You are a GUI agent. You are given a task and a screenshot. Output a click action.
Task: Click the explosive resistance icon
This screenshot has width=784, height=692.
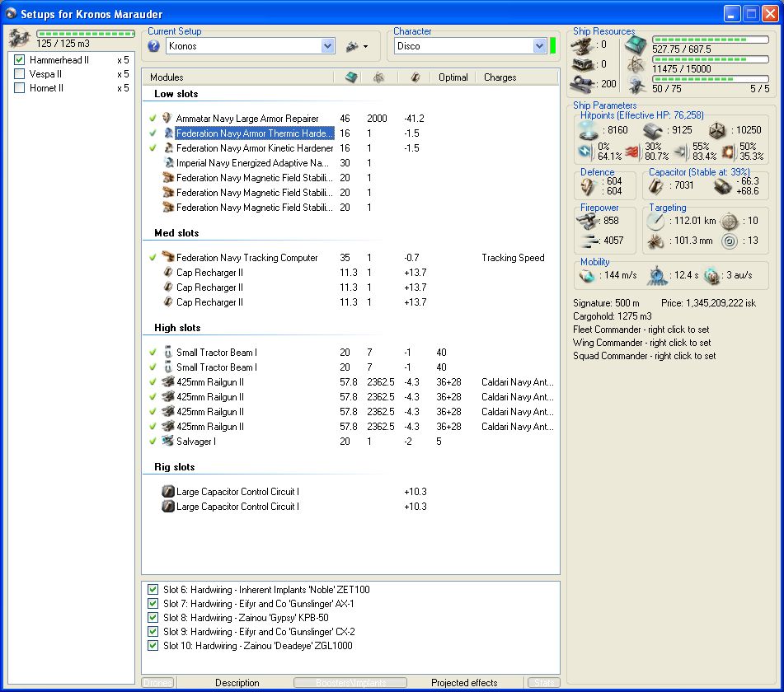pyautogui.click(x=729, y=152)
